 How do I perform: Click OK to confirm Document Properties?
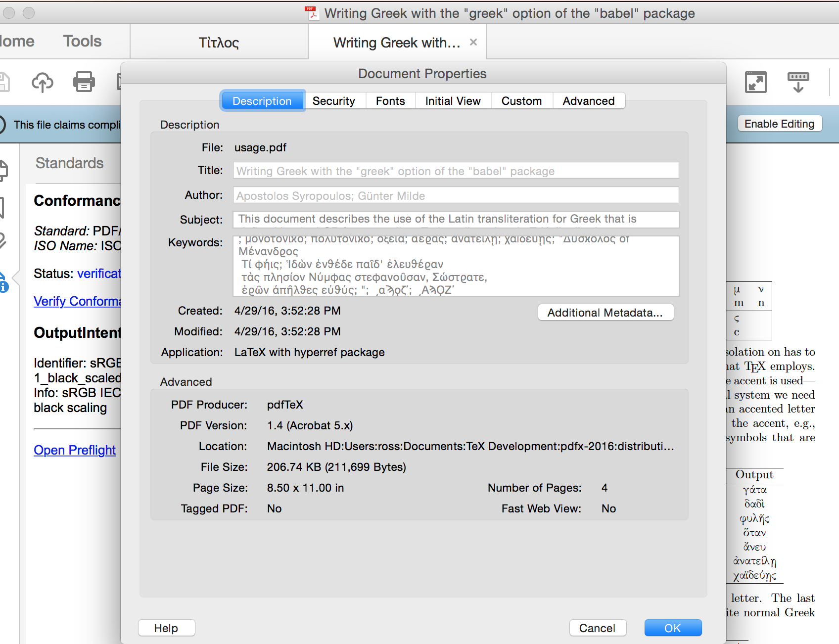point(672,628)
